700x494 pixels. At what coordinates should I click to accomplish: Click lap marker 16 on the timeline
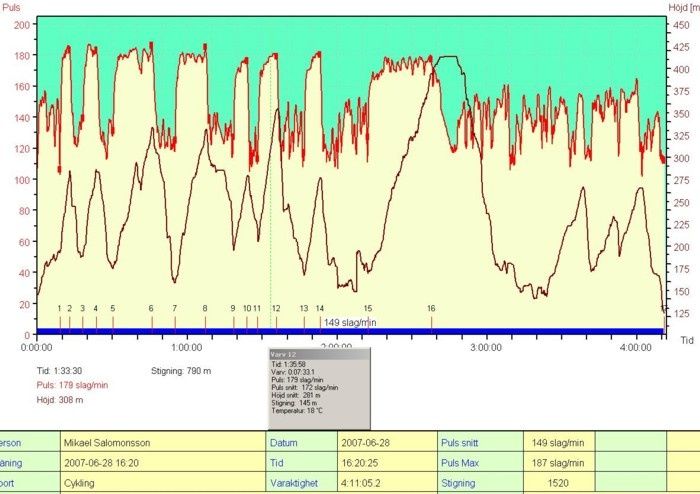click(431, 309)
